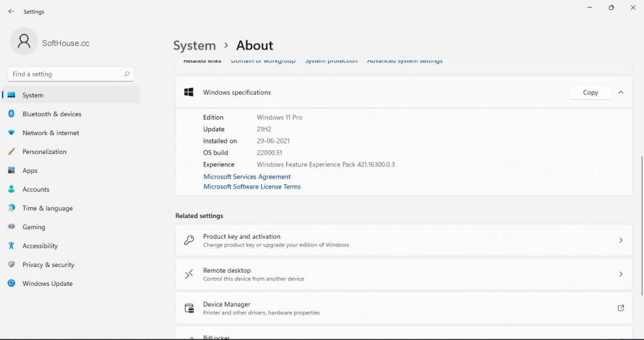
Task: Click the Find a setting search box
Action: point(70,74)
